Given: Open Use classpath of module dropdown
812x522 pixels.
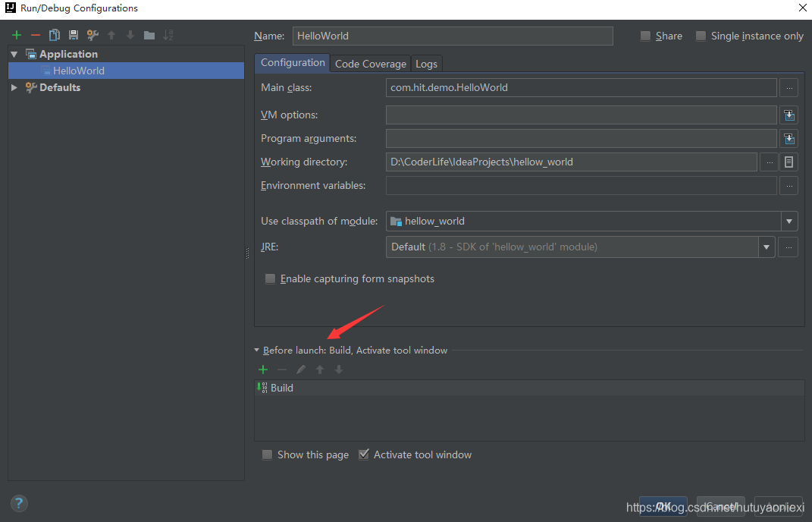Looking at the screenshot, I should (788, 222).
